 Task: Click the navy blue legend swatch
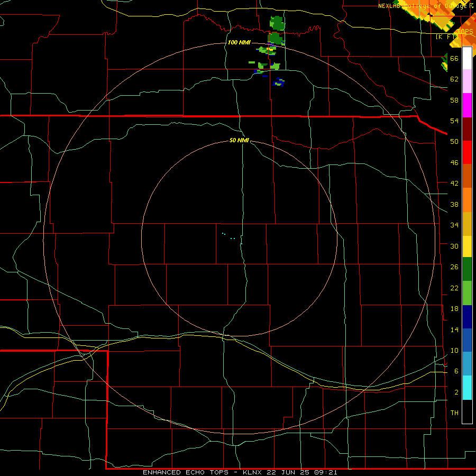pos(467,317)
